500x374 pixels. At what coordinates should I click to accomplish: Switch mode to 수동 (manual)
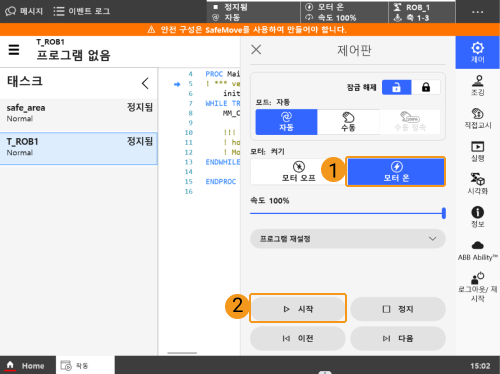click(x=348, y=122)
